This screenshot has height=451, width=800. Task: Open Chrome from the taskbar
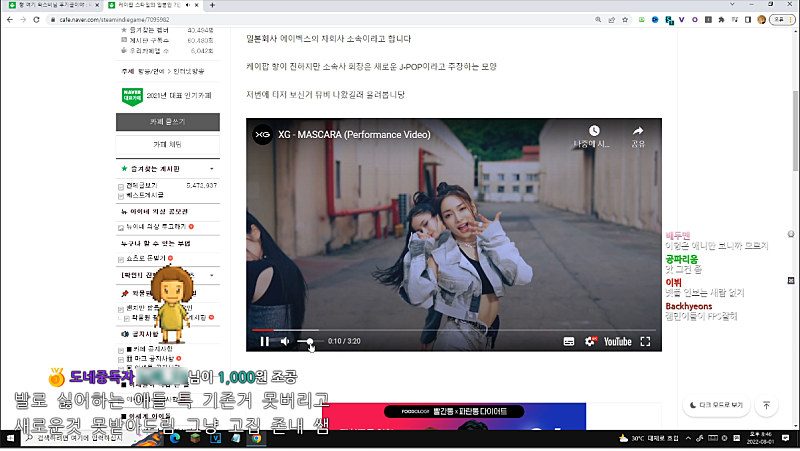tap(257, 438)
